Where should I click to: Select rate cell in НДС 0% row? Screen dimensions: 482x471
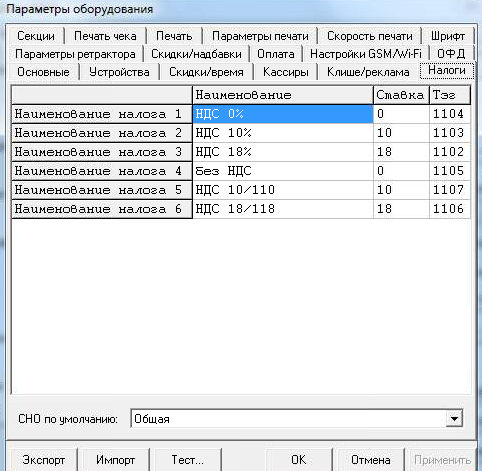[x=401, y=114]
